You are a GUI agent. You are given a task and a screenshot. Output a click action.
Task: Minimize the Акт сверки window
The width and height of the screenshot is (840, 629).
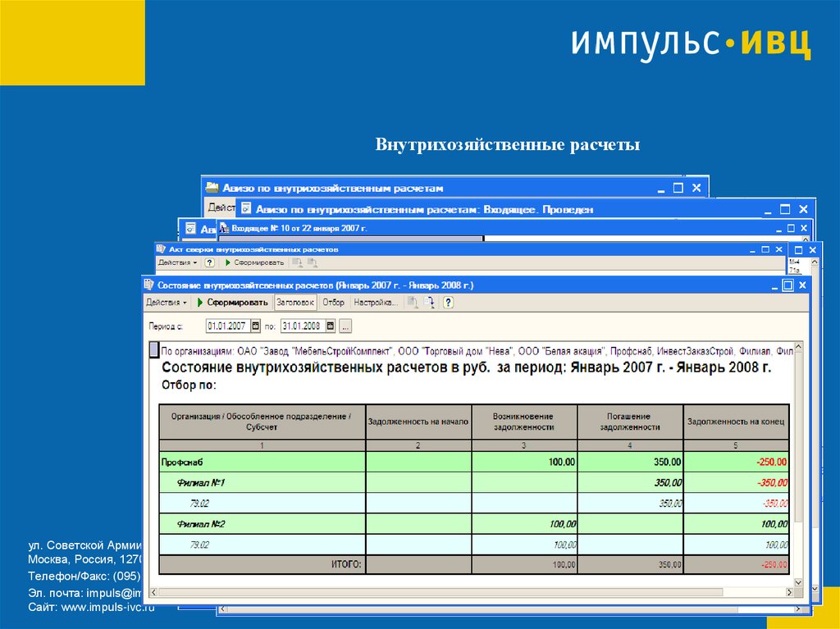(752, 249)
